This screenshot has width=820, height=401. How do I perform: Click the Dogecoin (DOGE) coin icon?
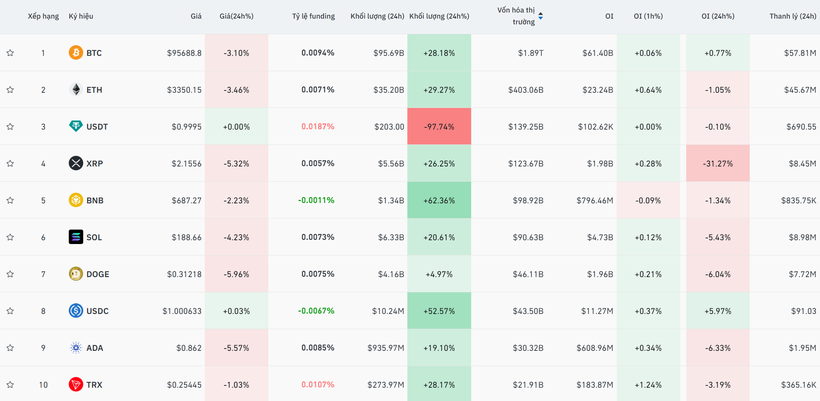75,274
